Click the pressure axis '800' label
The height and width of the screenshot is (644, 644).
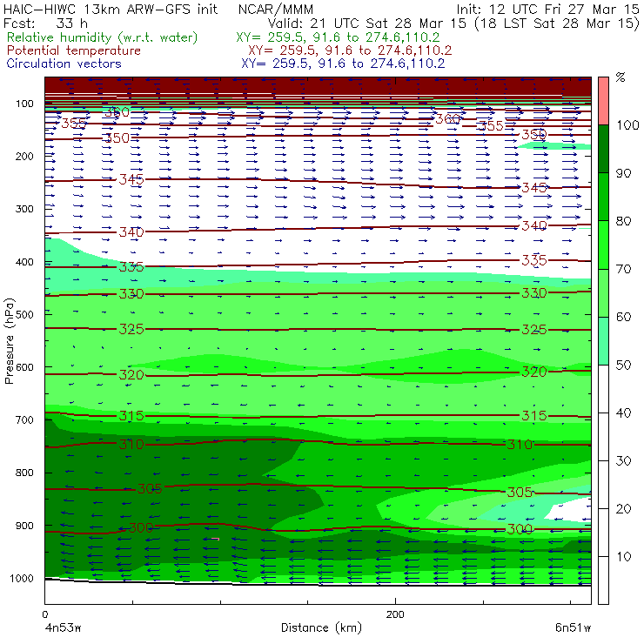(x=24, y=473)
